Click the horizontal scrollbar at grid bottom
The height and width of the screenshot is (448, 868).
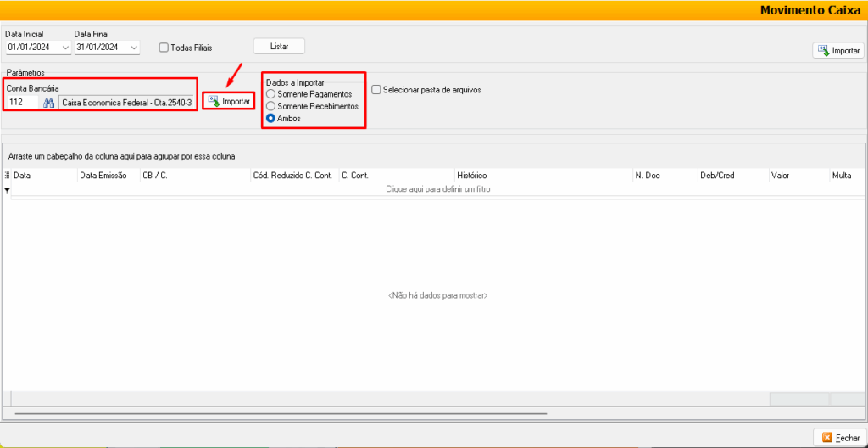click(280, 413)
